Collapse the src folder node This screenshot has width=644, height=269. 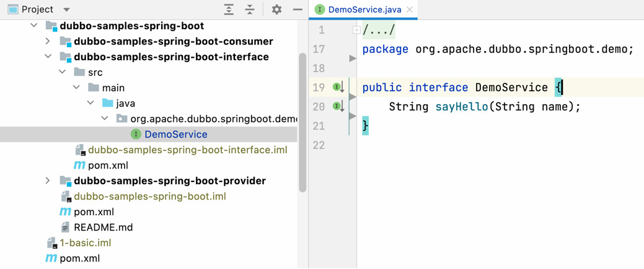click(x=62, y=73)
